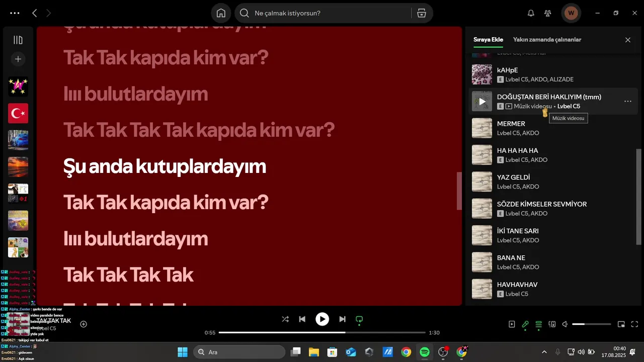Click the taskbar Ara search box

click(x=239, y=352)
